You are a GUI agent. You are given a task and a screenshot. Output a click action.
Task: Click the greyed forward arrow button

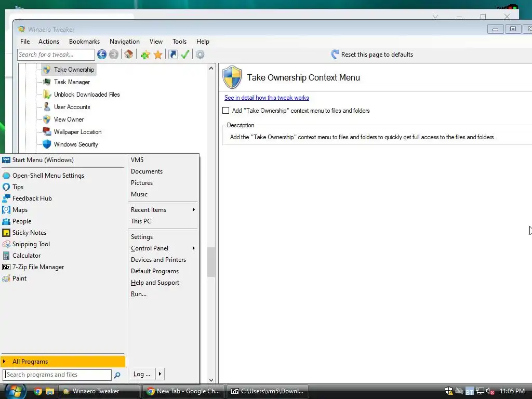pyautogui.click(x=114, y=54)
